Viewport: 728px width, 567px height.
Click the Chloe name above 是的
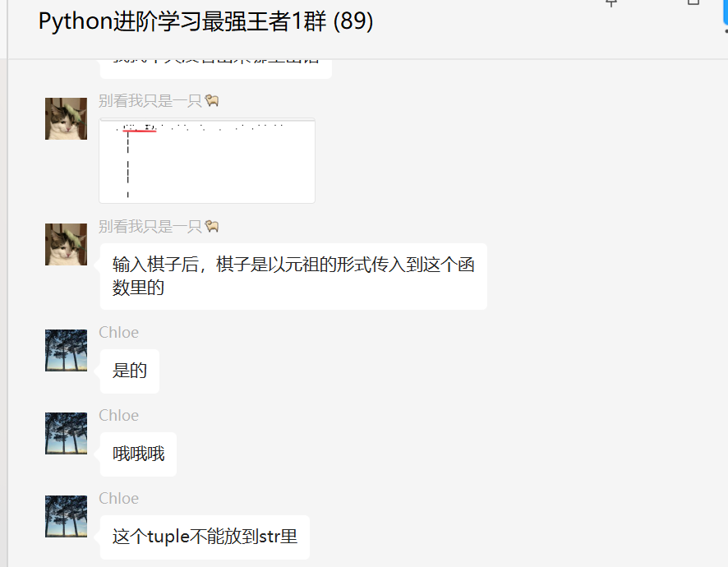pos(119,333)
